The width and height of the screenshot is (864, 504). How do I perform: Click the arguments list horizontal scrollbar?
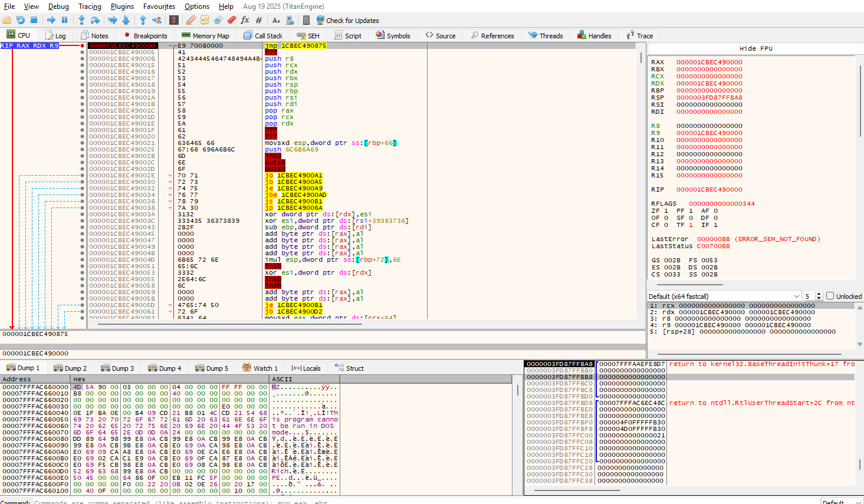(749, 355)
